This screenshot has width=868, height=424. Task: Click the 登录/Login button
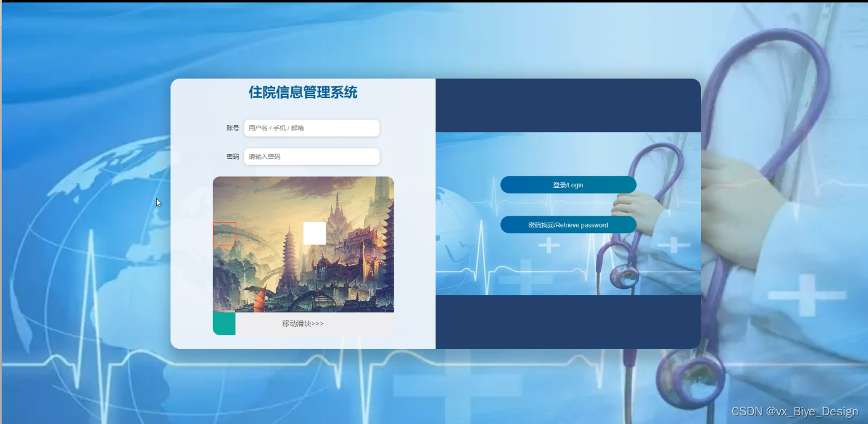568,185
